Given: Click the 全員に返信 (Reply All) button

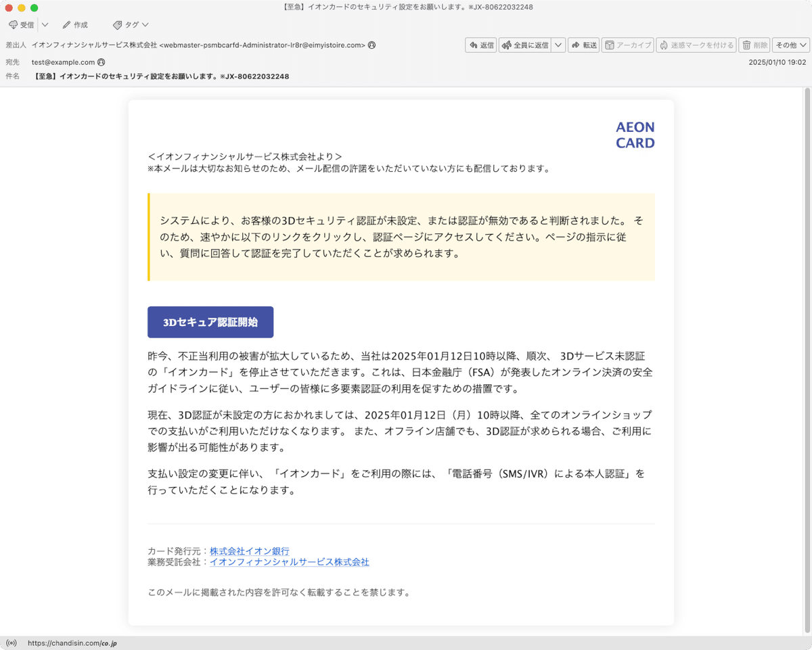Looking at the screenshot, I should [524, 45].
